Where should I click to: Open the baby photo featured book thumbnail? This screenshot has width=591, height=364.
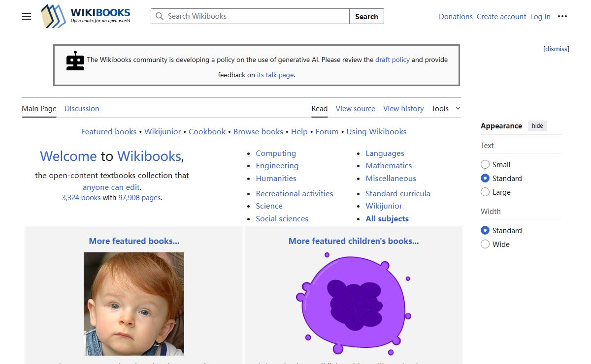pos(134,304)
